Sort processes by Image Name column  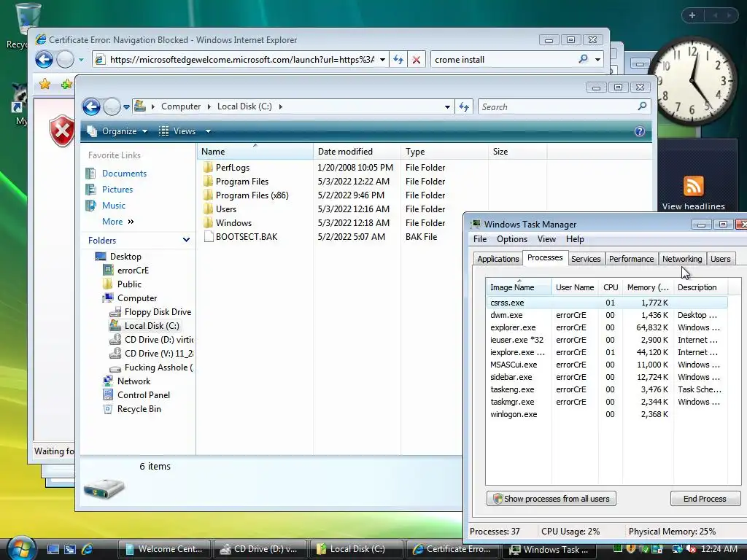tap(519, 287)
